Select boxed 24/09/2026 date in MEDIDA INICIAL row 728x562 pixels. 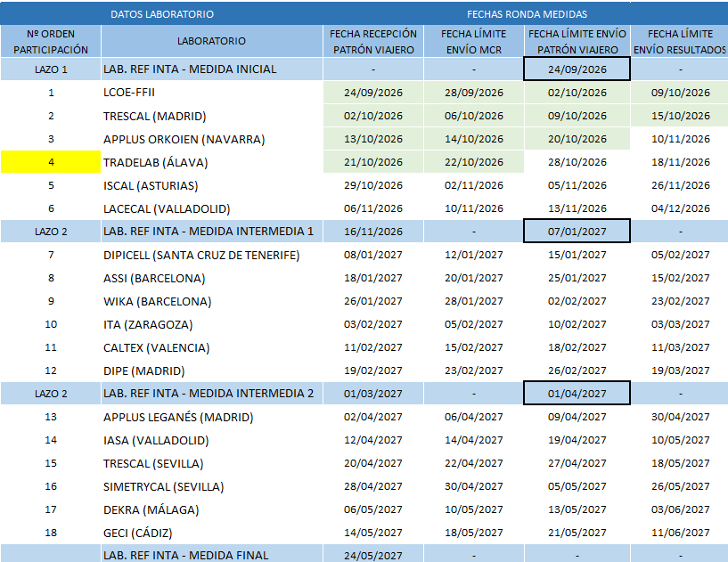click(577, 69)
